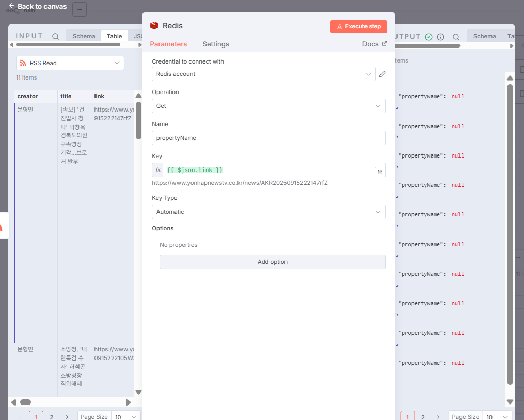Show output Schema view

click(484, 36)
